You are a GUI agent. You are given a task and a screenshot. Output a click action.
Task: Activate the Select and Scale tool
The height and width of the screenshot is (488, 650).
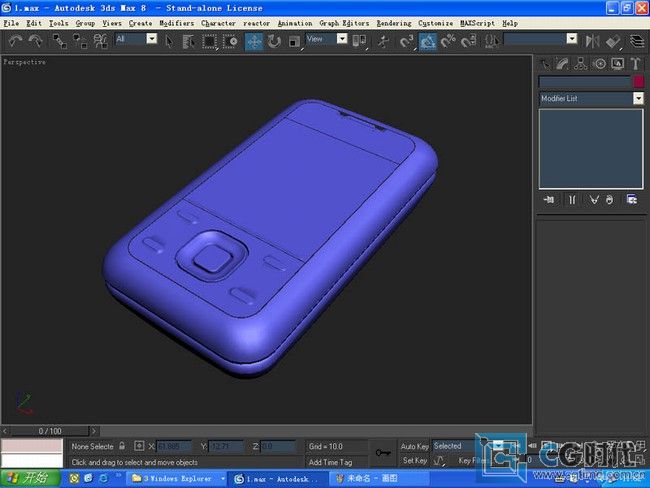tap(294, 41)
